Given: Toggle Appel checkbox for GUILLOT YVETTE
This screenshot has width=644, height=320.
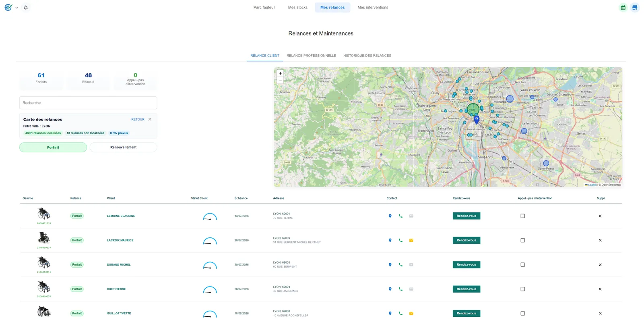Looking at the screenshot, I should [523, 314].
